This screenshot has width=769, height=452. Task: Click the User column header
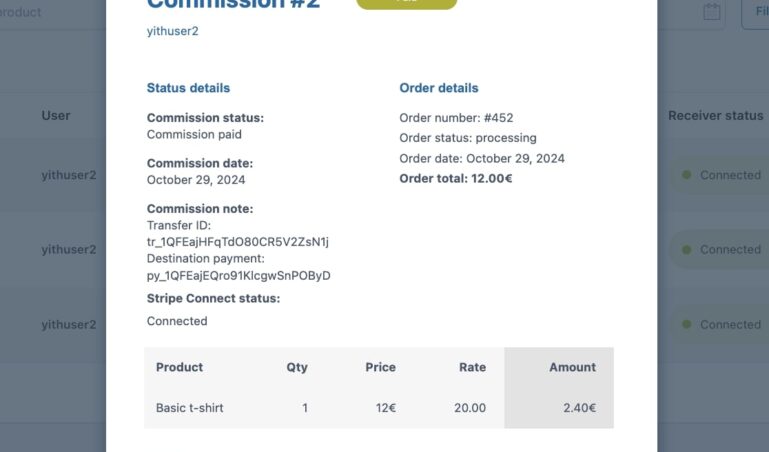[x=56, y=115]
